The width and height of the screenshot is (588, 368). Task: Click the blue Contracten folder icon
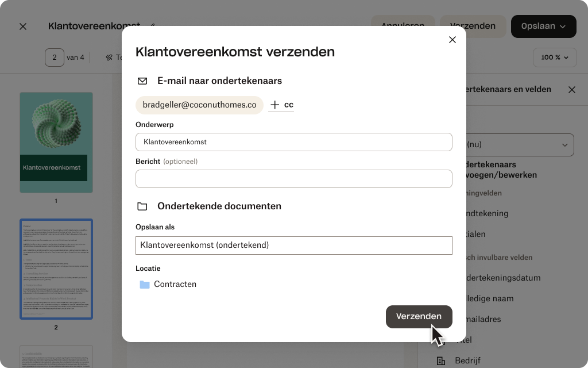pyautogui.click(x=145, y=284)
